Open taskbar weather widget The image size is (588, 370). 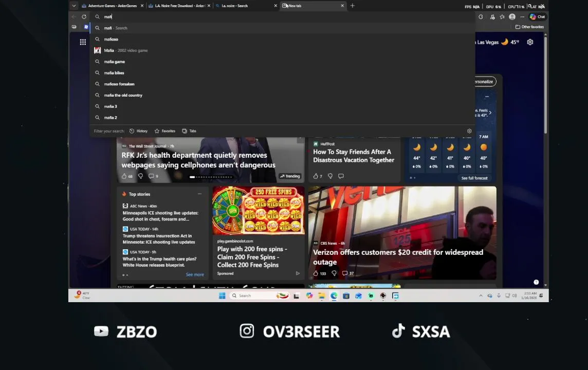[x=82, y=295]
